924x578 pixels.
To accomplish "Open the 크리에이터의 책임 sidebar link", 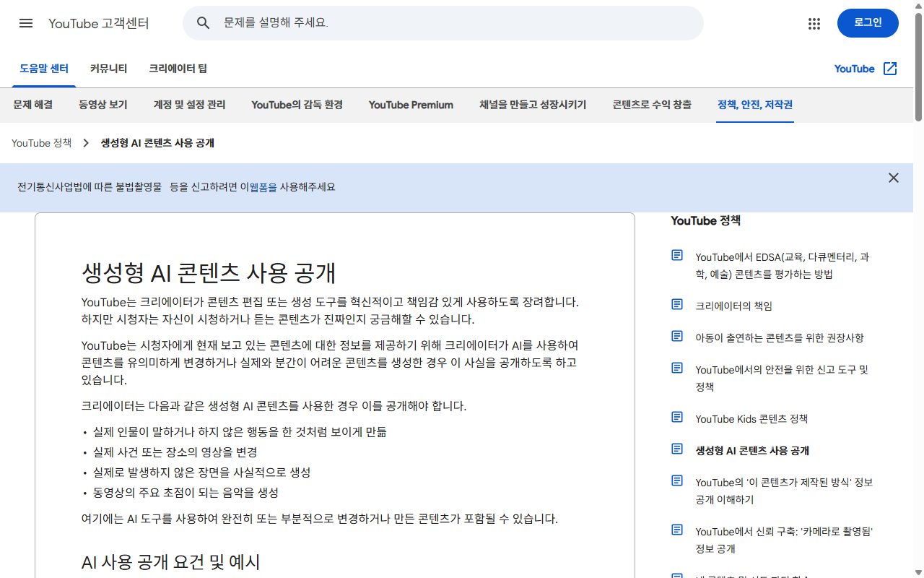I will pos(733,306).
